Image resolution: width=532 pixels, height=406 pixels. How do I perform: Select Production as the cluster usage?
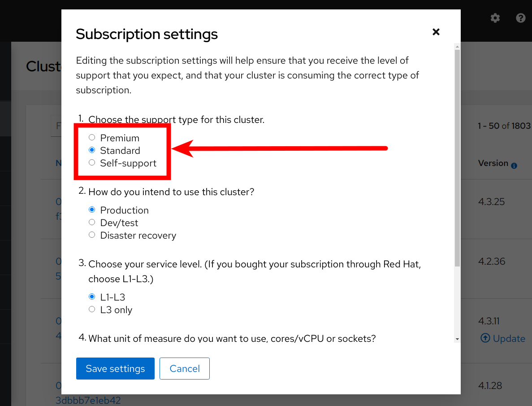tap(91, 209)
